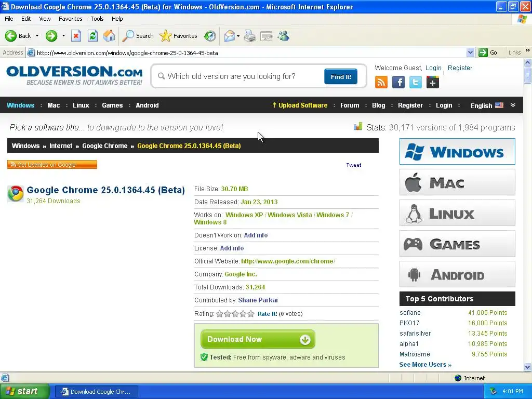
Task: Click Get Updates on Google button
Action: coord(52,165)
